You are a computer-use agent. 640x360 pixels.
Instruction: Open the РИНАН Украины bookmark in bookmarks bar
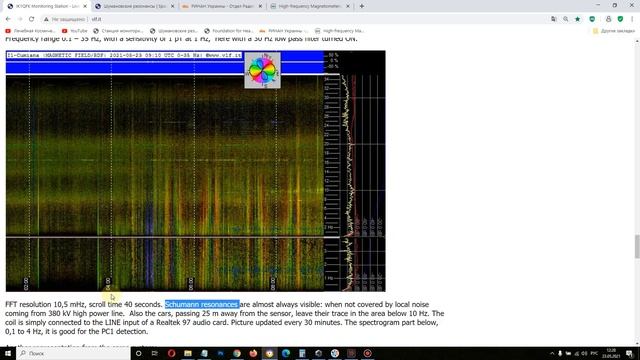[284, 31]
